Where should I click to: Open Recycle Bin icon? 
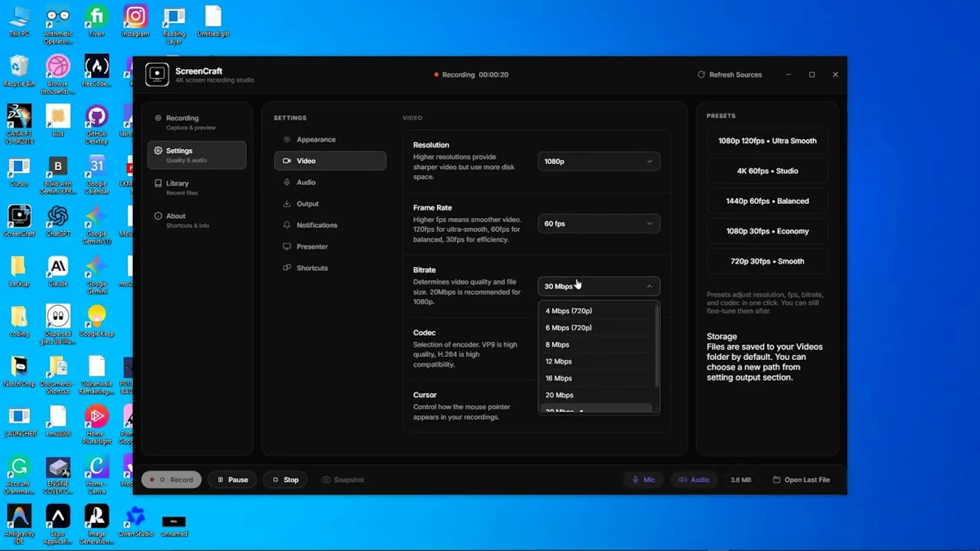coord(19,71)
